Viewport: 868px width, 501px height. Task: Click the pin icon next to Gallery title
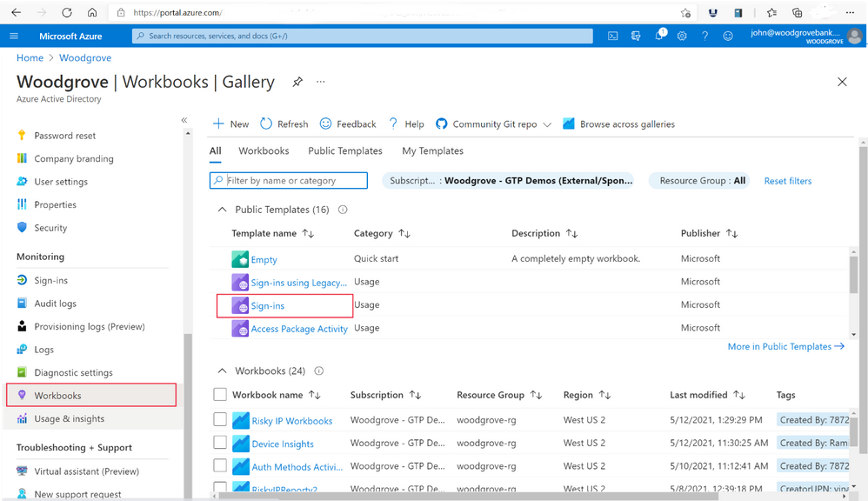pyautogui.click(x=297, y=81)
